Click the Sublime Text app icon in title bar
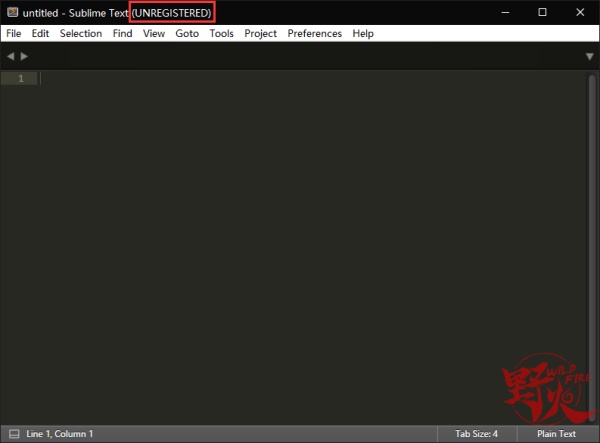 coord(13,13)
